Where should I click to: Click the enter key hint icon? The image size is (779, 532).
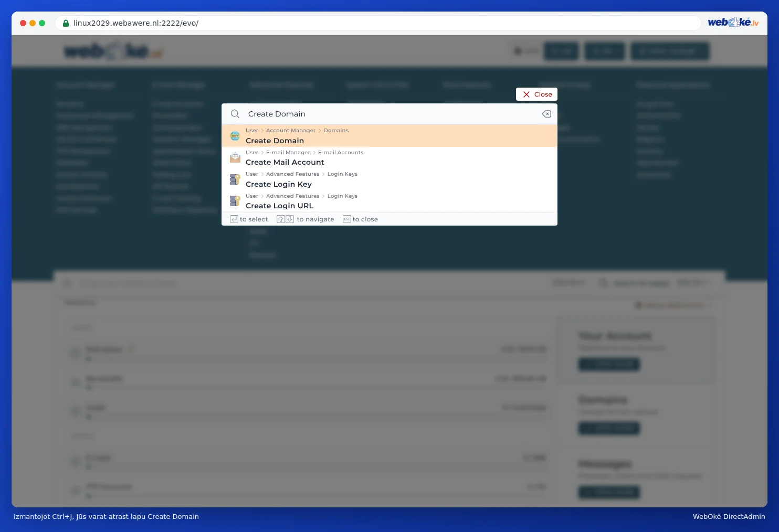click(x=234, y=219)
